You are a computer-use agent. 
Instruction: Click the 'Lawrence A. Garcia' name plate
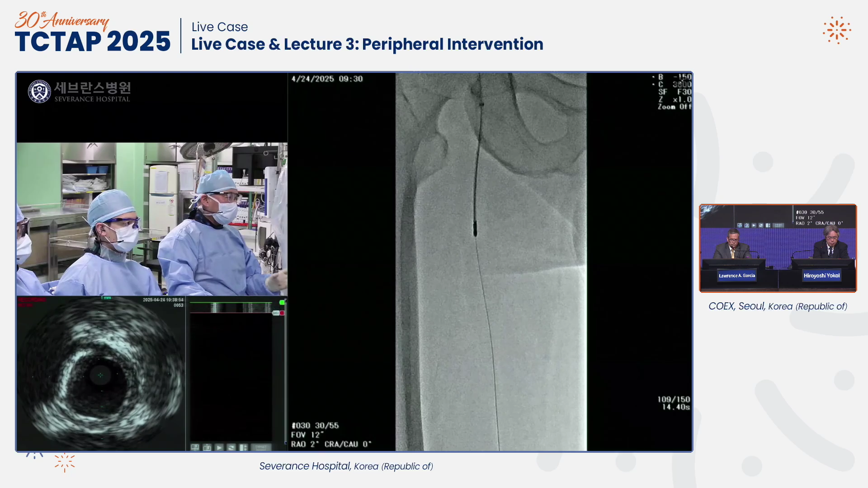point(737,276)
